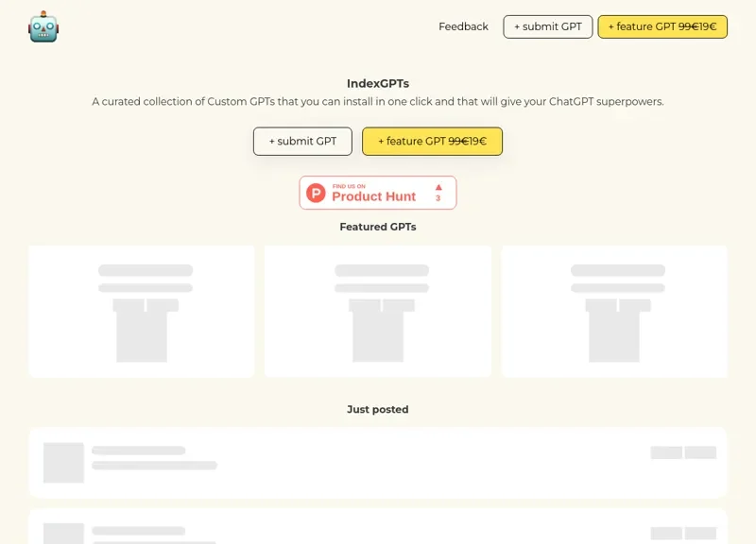The image size is (756, 544).
Task: Click the IndexGPTs title heading
Action: coord(378,83)
